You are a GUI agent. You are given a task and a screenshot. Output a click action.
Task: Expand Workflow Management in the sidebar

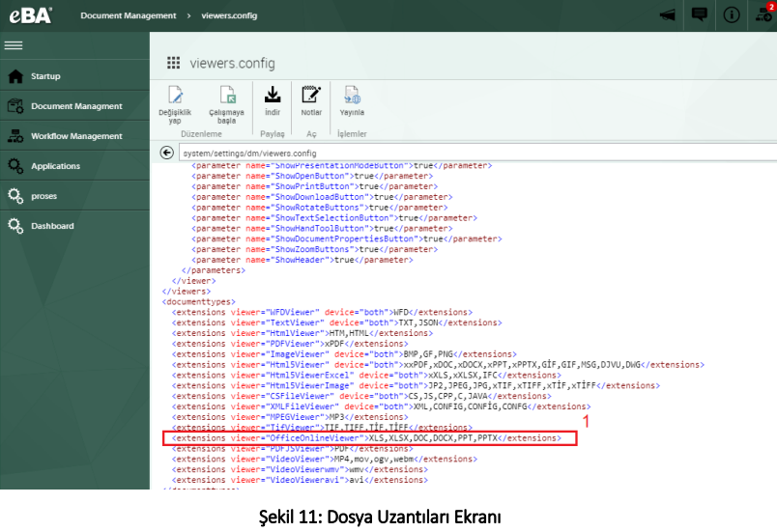click(76, 136)
